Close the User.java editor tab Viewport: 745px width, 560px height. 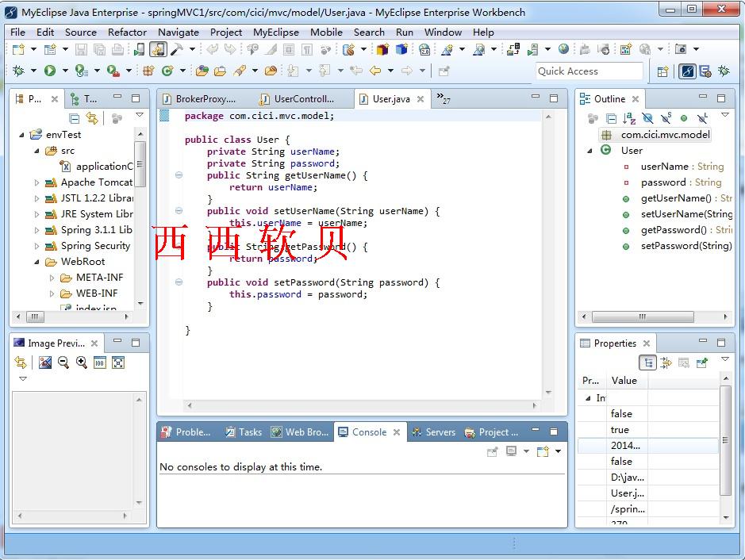point(421,99)
